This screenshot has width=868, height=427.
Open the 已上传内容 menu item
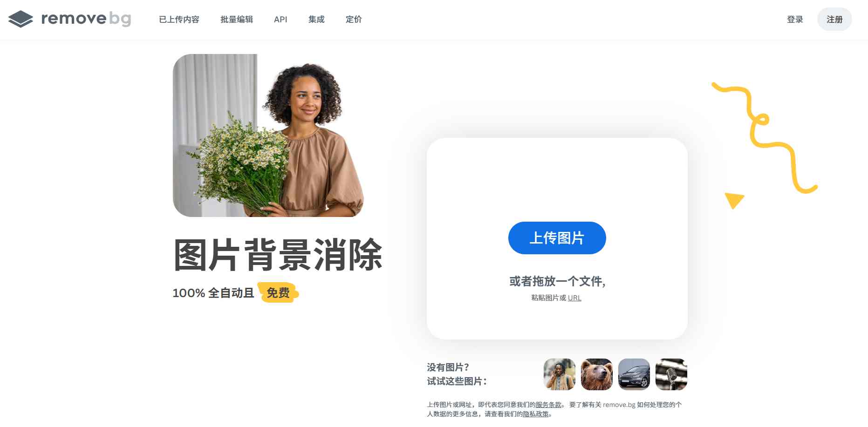179,20
